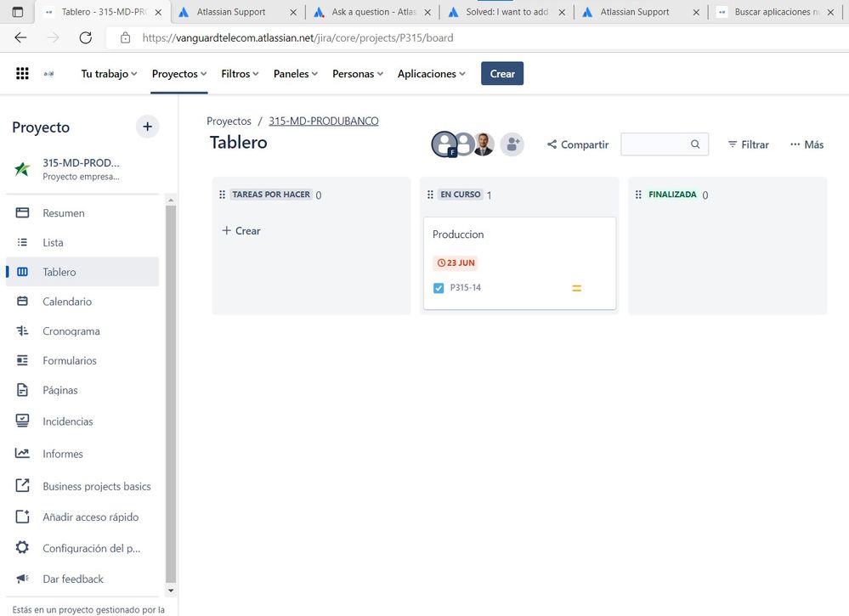Go back with the browser back arrow
The height and width of the screenshot is (616, 849).
[20, 37]
